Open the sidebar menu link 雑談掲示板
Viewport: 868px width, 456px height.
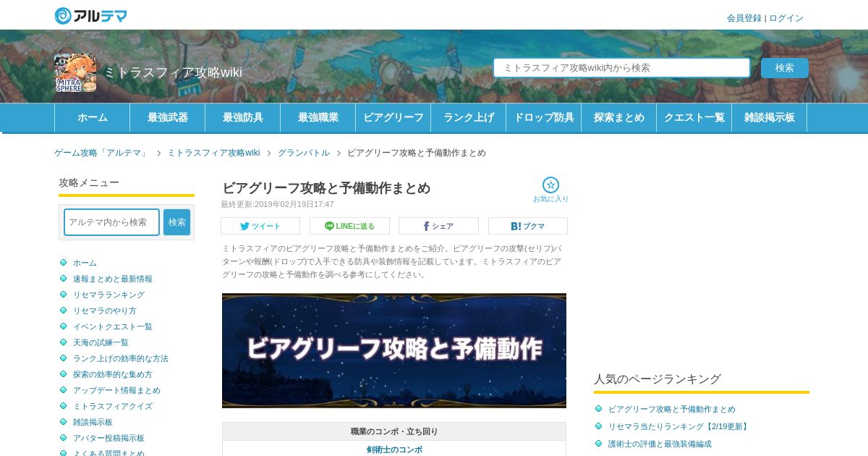(x=93, y=422)
